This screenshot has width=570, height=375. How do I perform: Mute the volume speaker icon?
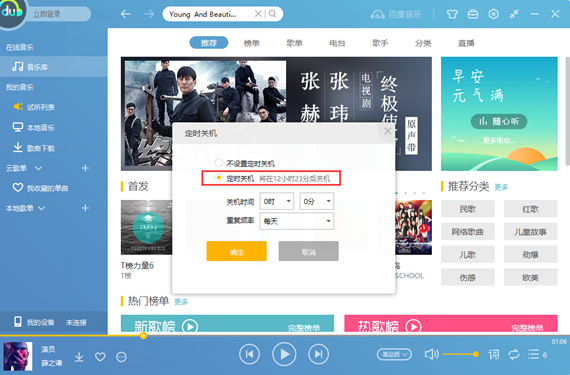[x=431, y=354]
